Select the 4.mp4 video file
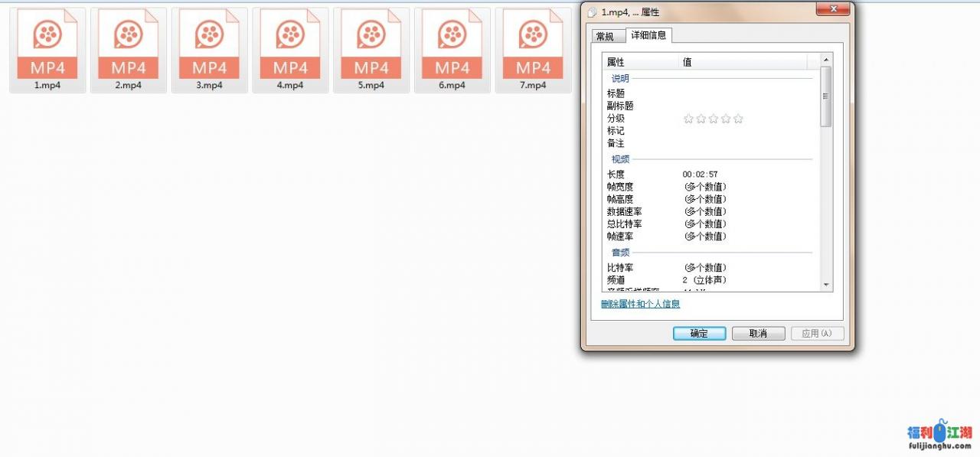 click(290, 47)
